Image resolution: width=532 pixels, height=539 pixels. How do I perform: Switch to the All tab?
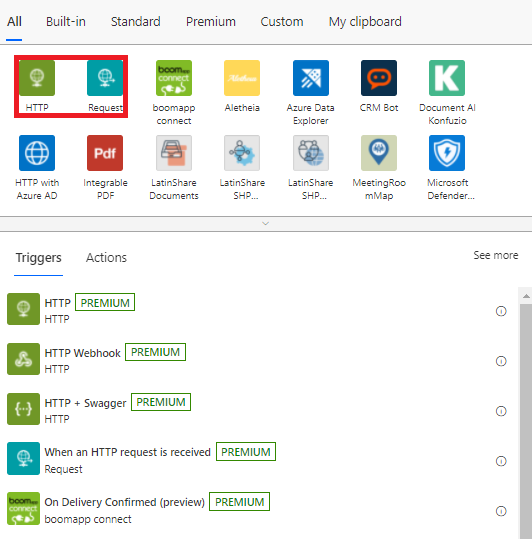pyautogui.click(x=14, y=22)
